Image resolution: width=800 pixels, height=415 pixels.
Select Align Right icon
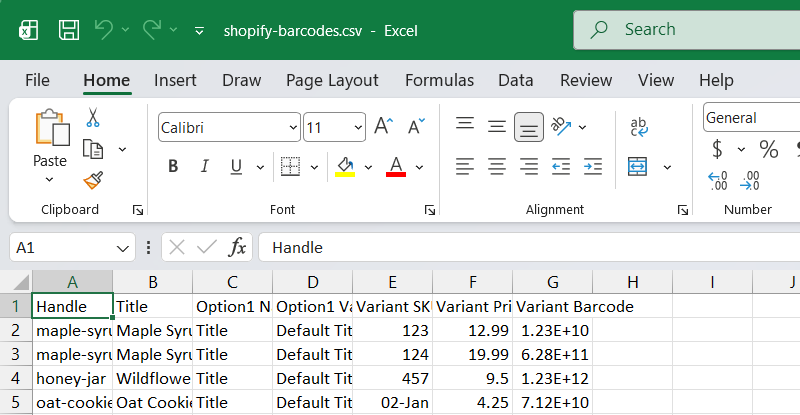[x=529, y=166]
